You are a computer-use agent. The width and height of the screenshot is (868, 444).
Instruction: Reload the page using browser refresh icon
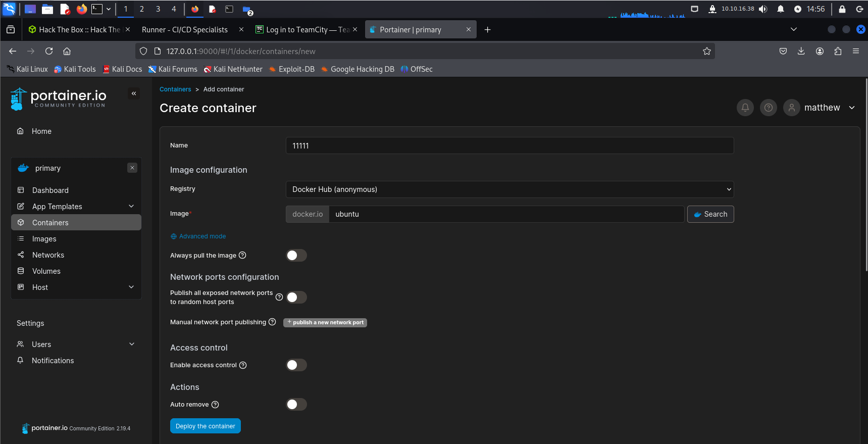tap(49, 51)
